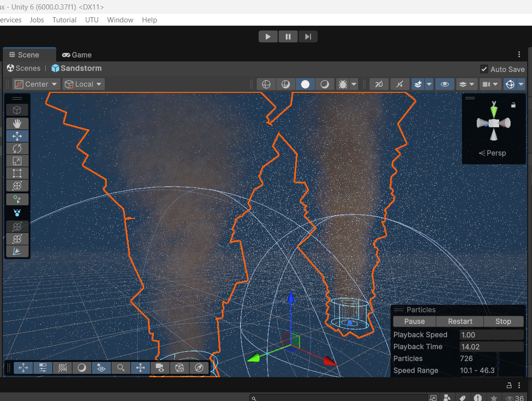This screenshot has width=532, height=401.
Task: Click the editor Play button
Action: coord(268,37)
